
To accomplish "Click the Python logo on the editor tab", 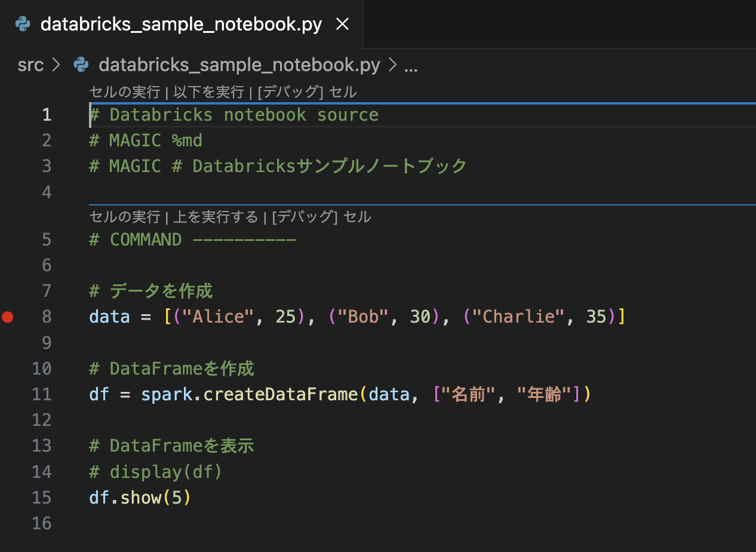I will click(22, 24).
